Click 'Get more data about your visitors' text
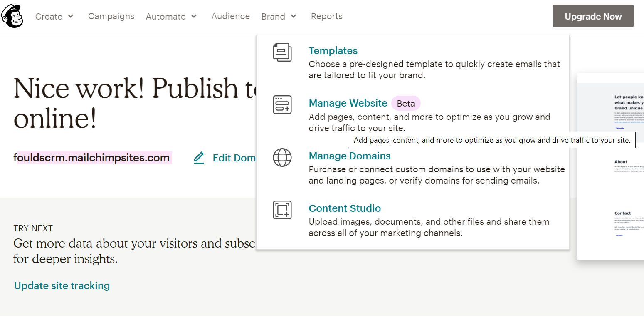 tap(135, 251)
